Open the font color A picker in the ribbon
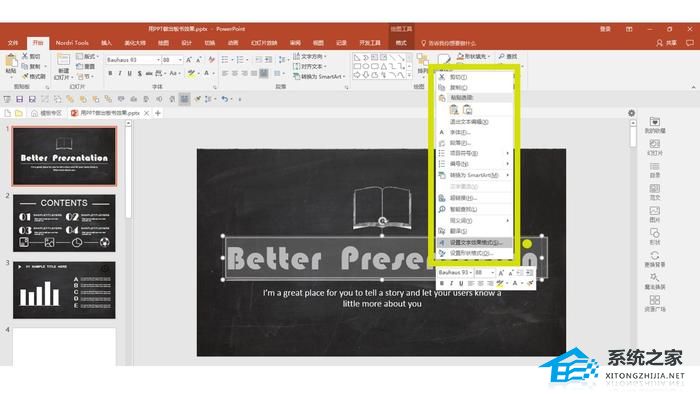The image size is (700, 394). tap(207, 73)
